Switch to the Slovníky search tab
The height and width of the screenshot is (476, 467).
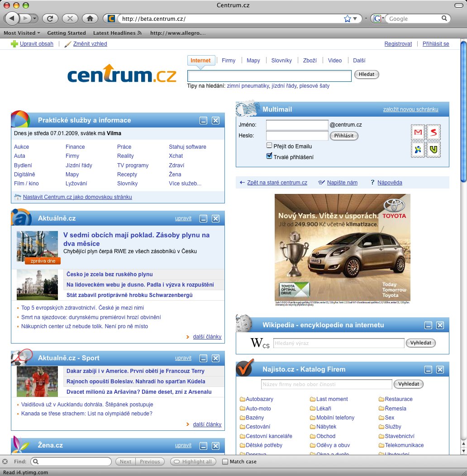281,61
